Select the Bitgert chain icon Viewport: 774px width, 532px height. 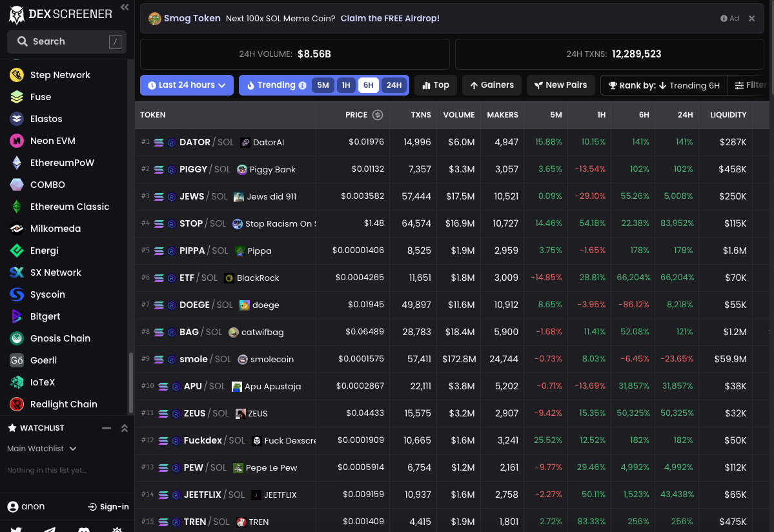point(17,316)
